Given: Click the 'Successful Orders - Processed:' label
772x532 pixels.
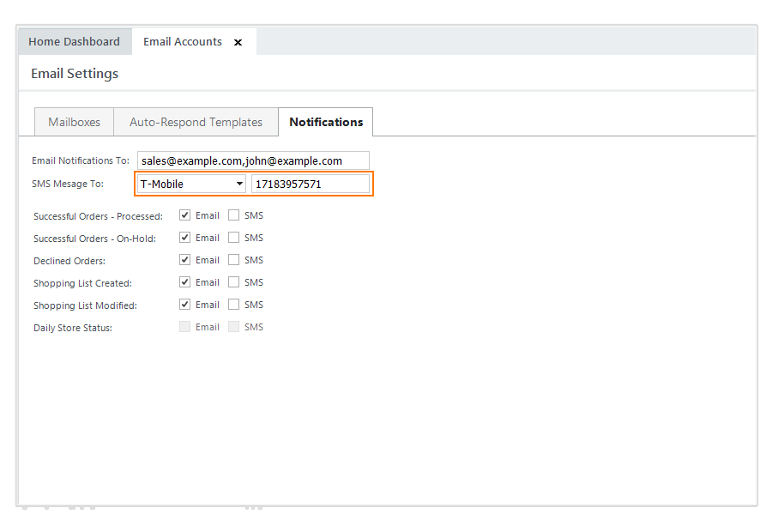Looking at the screenshot, I should pos(98,216).
